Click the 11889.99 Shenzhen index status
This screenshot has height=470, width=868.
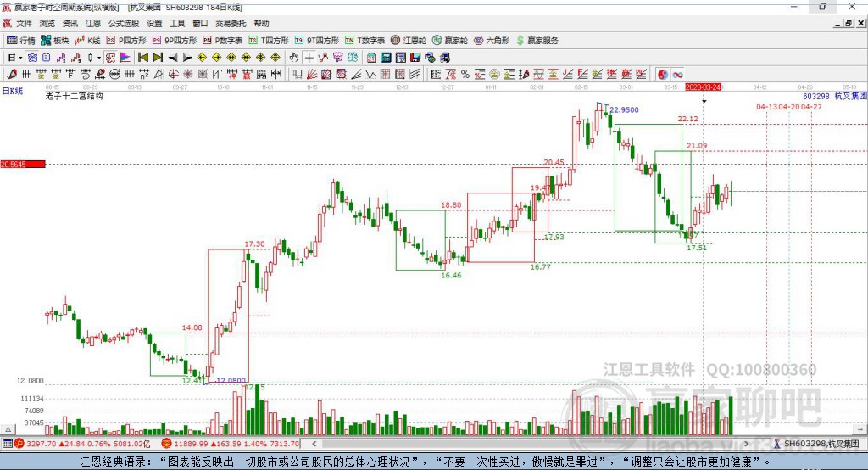191,444
